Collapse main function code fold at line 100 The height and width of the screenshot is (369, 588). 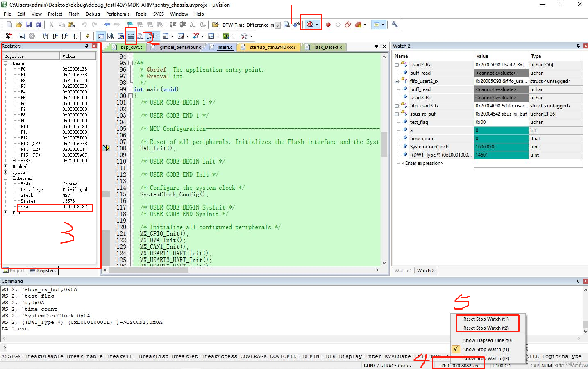pyautogui.click(x=130, y=96)
